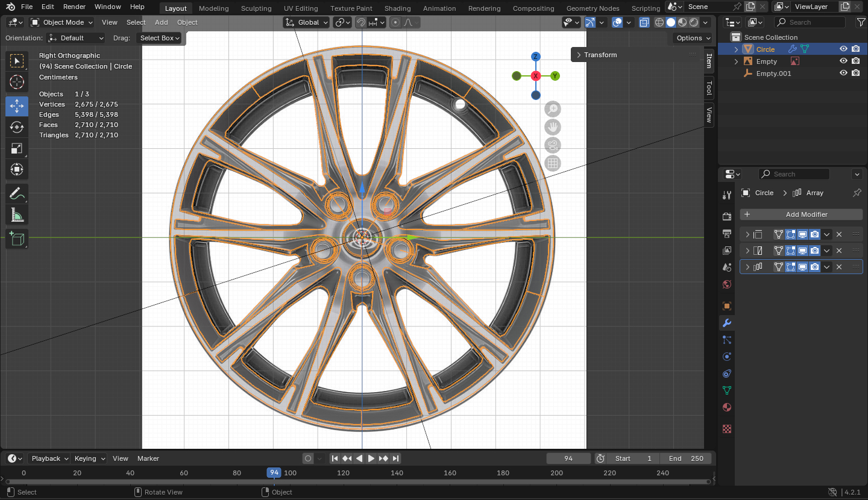Click the current frame field showing 94
Viewport: 868px width, 500px height.
568,458
